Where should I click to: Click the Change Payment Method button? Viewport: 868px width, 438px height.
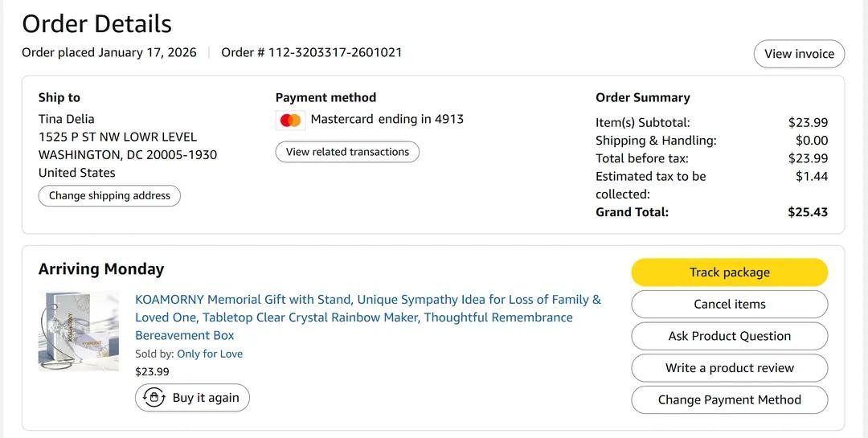point(729,399)
